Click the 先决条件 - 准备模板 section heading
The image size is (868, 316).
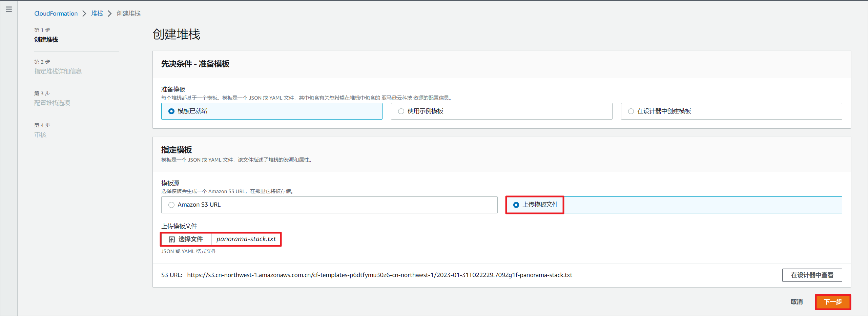tap(195, 64)
